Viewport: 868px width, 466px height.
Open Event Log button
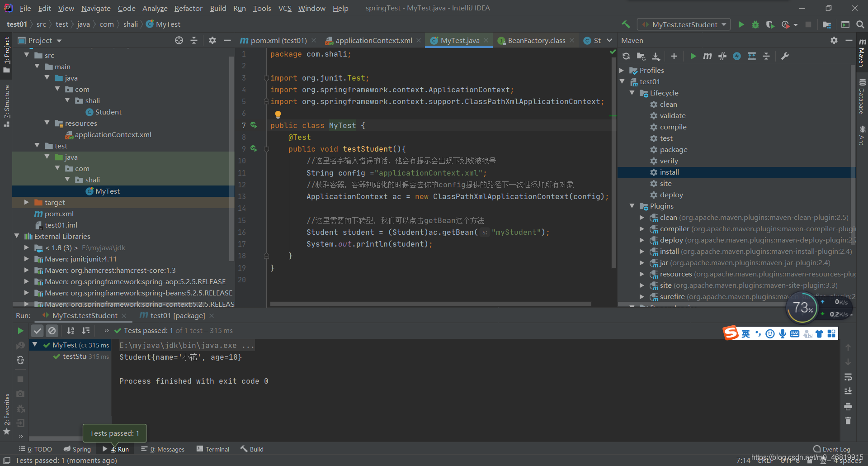[832, 449]
